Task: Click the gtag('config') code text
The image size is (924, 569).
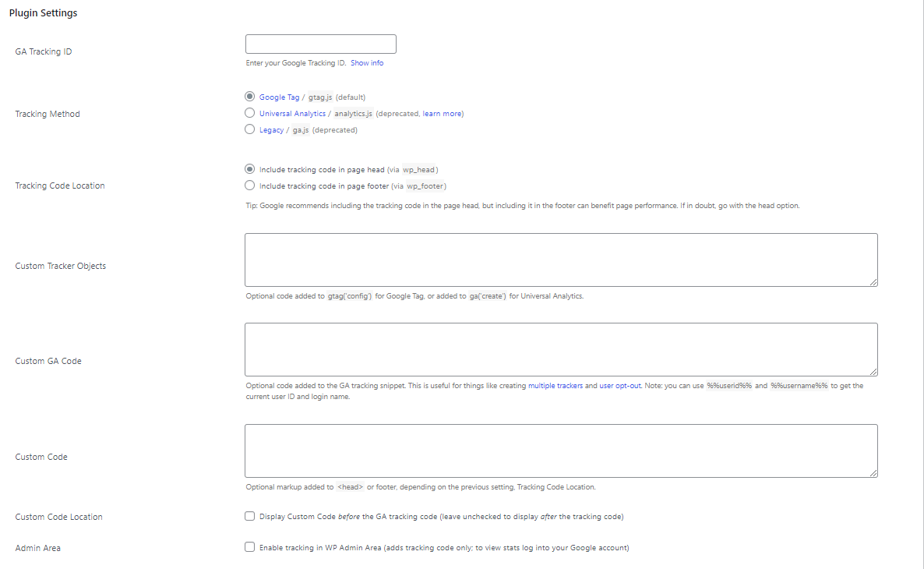Action: pyautogui.click(x=350, y=297)
